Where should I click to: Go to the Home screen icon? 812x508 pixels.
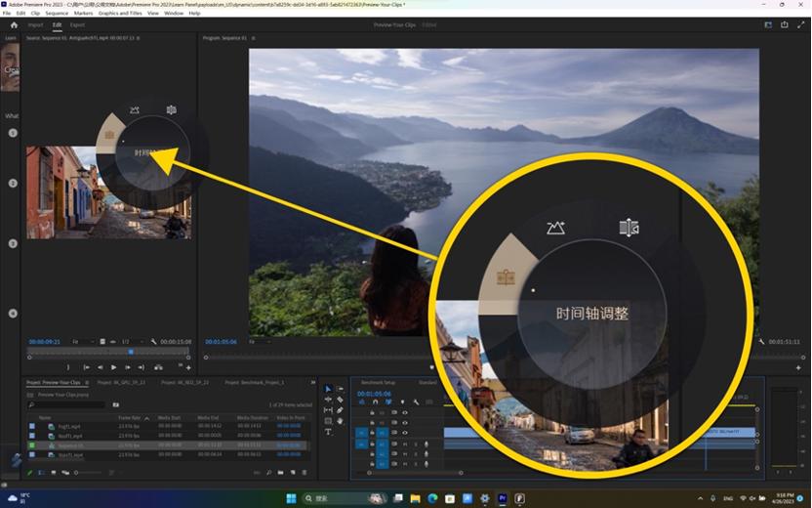(14, 24)
